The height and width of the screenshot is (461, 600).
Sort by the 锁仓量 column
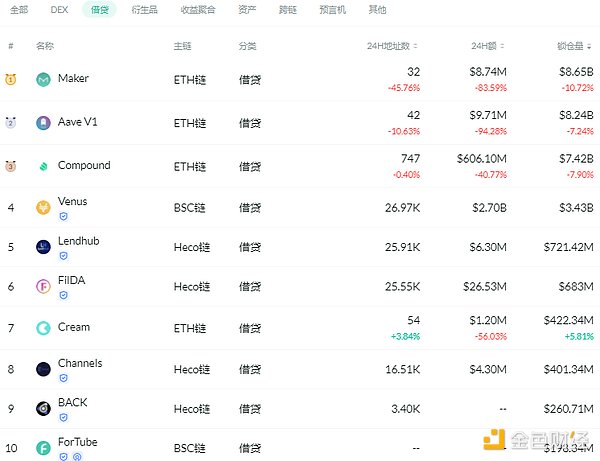(x=577, y=46)
